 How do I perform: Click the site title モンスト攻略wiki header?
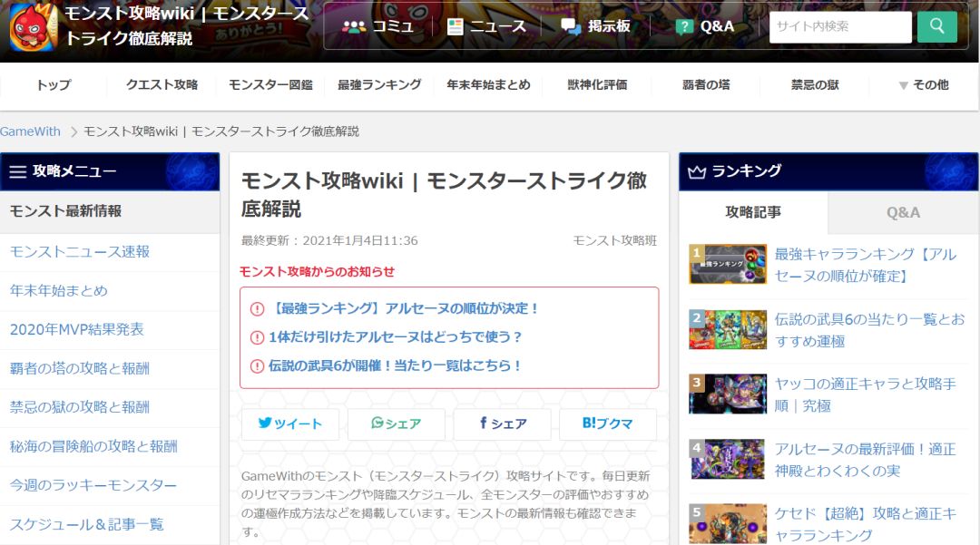[x=187, y=25]
